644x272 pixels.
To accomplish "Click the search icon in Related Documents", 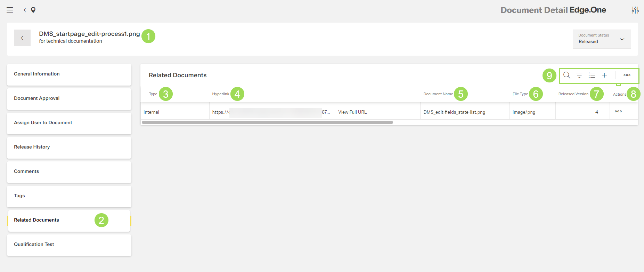I will pyautogui.click(x=566, y=75).
